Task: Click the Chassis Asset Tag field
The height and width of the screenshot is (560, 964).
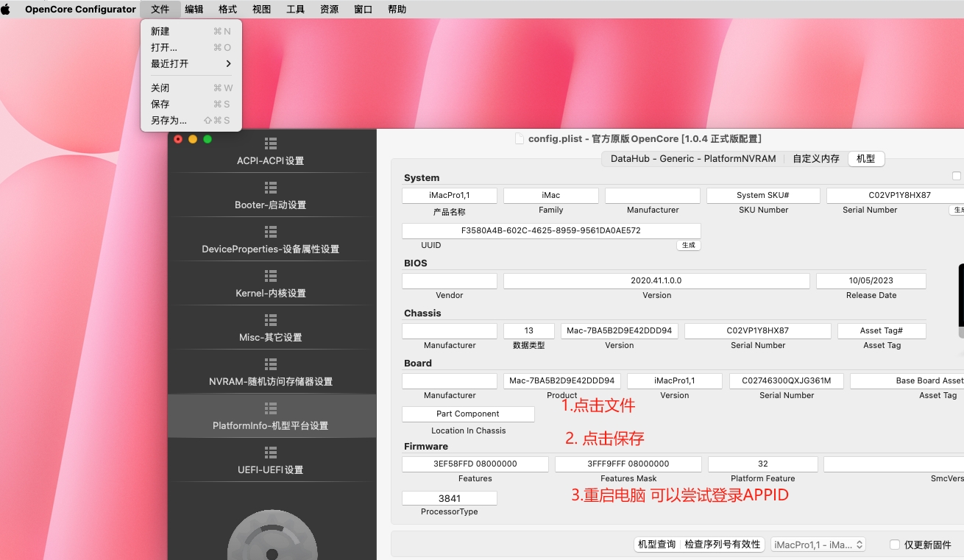Action: click(x=882, y=330)
